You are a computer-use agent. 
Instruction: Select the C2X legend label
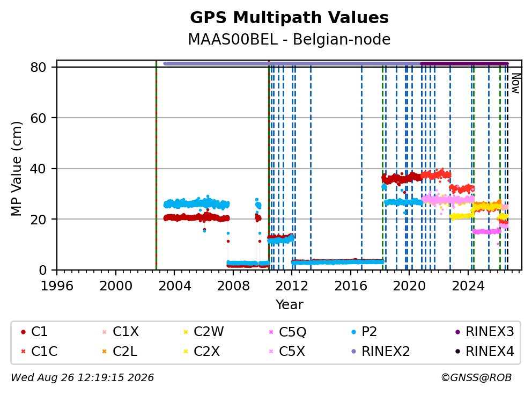pos(206,351)
